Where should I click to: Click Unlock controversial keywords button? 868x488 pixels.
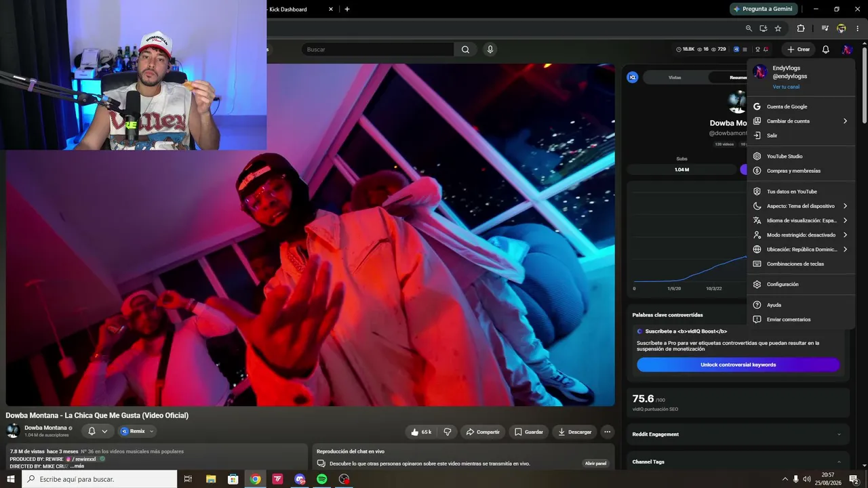click(x=738, y=365)
